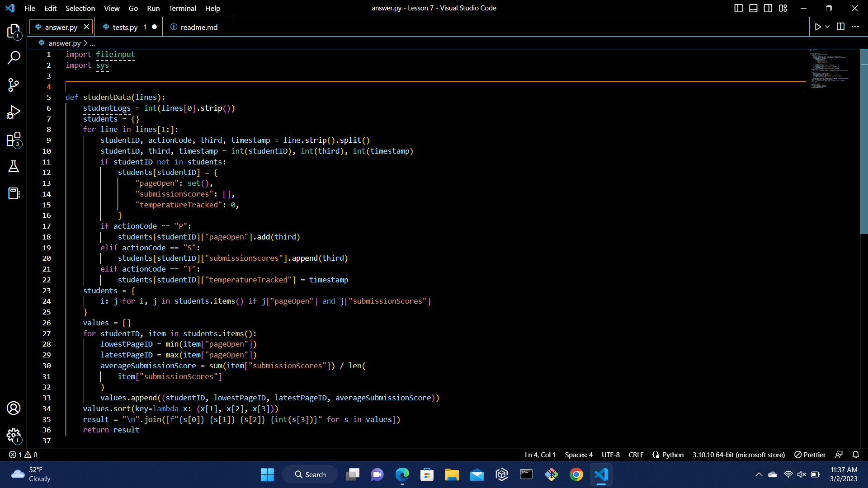
Task: Toggle the Primary Side Bar visibility
Action: tap(739, 8)
